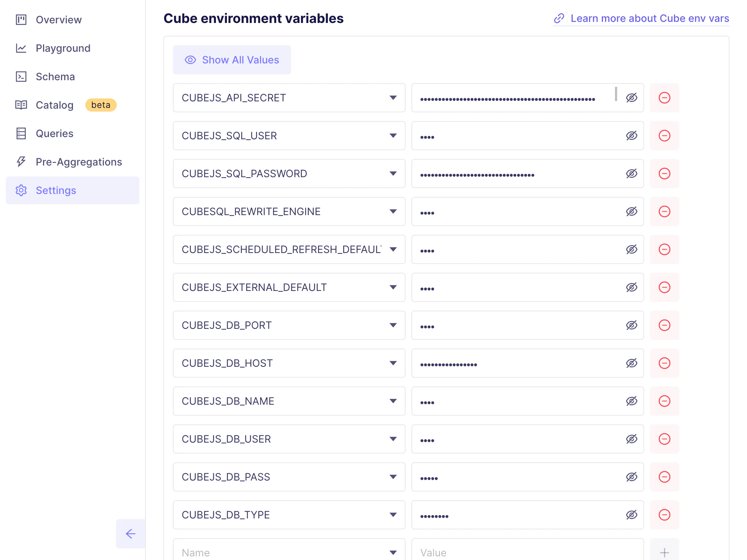Delete the CUBEJS_DB_HOST variable
The image size is (747, 560).
point(664,363)
